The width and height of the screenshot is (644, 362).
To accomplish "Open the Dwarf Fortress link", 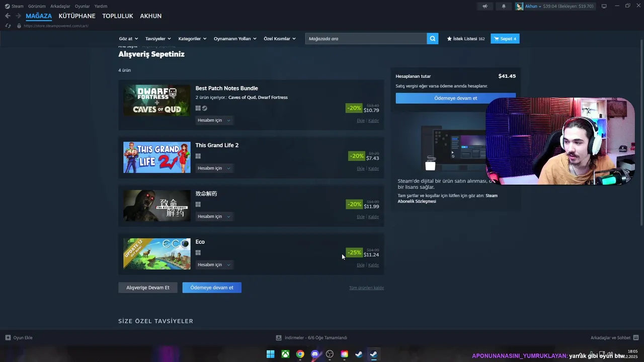I will (x=273, y=98).
